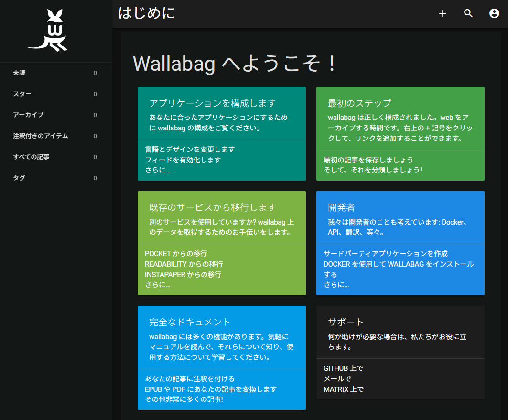Click the 完全なドキュメント card title
Image resolution: width=508 pixels, height=420 pixels.
click(x=190, y=322)
